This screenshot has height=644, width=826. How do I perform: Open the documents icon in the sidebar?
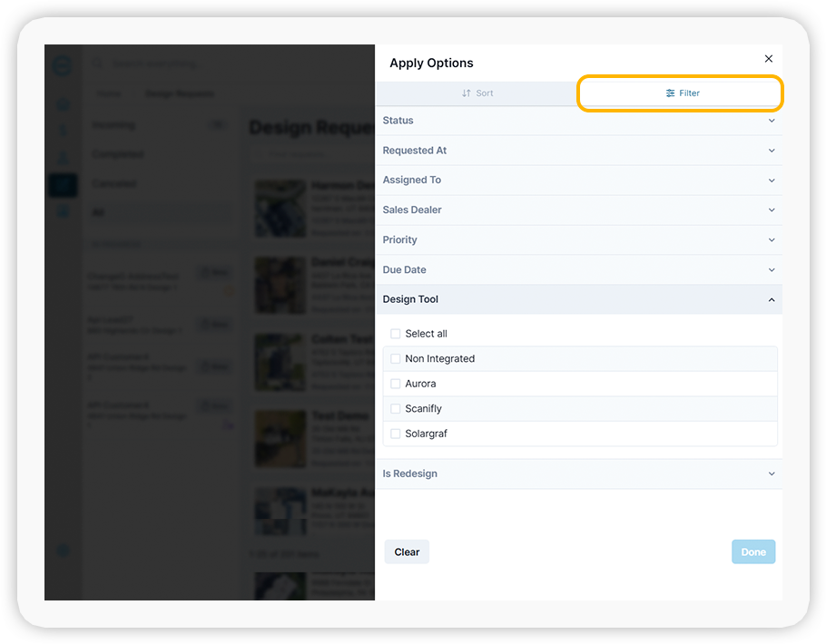64,210
